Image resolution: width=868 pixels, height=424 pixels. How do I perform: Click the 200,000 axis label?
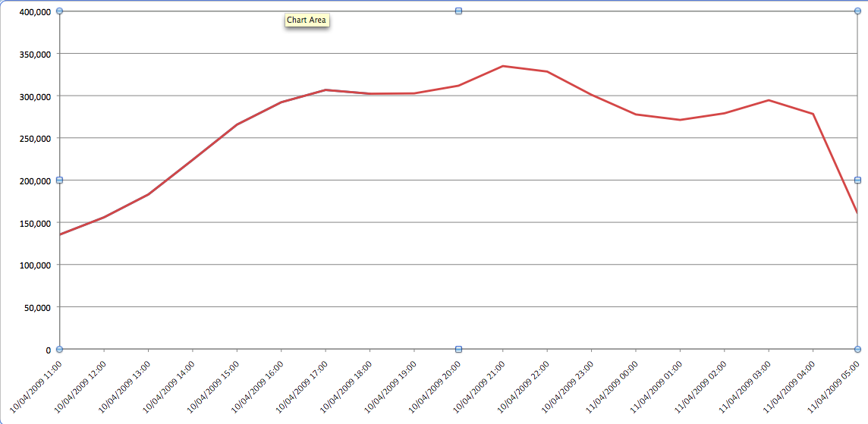pos(35,181)
